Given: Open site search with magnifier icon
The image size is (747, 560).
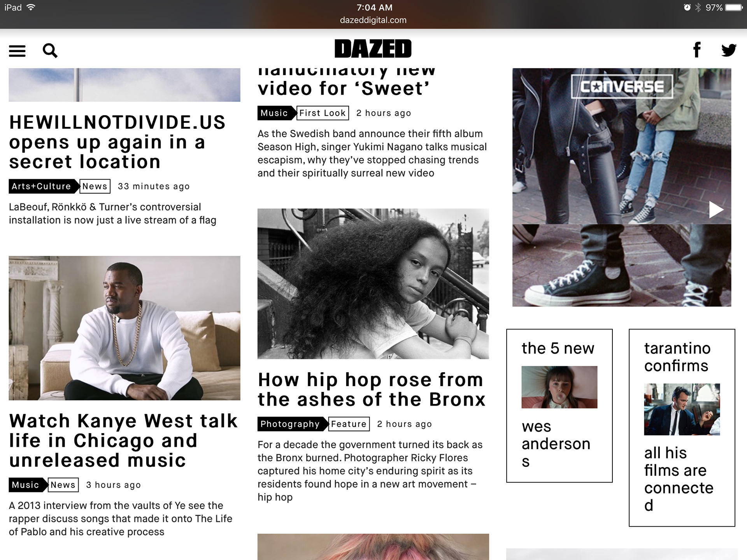Looking at the screenshot, I should (50, 51).
